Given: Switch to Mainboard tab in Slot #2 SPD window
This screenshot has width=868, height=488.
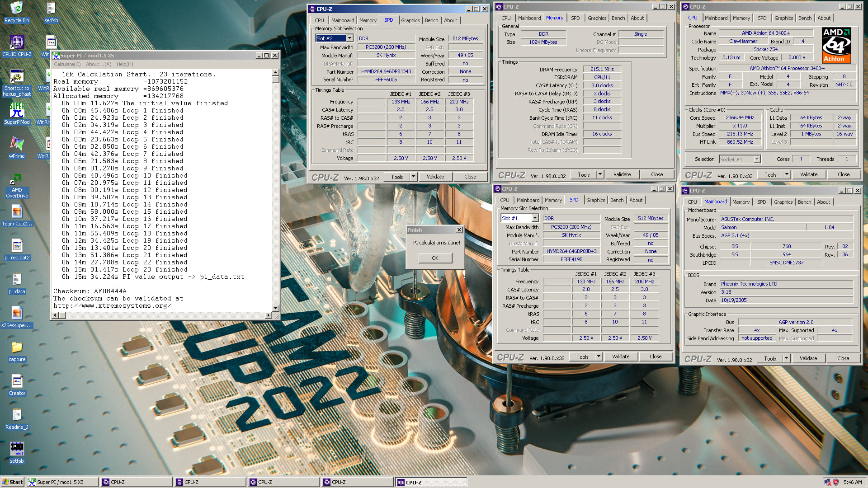Looking at the screenshot, I should pos(342,20).
